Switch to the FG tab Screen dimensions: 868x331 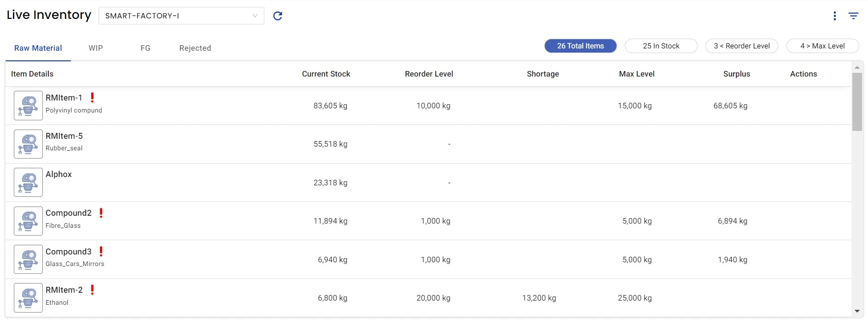click(146, 48)
